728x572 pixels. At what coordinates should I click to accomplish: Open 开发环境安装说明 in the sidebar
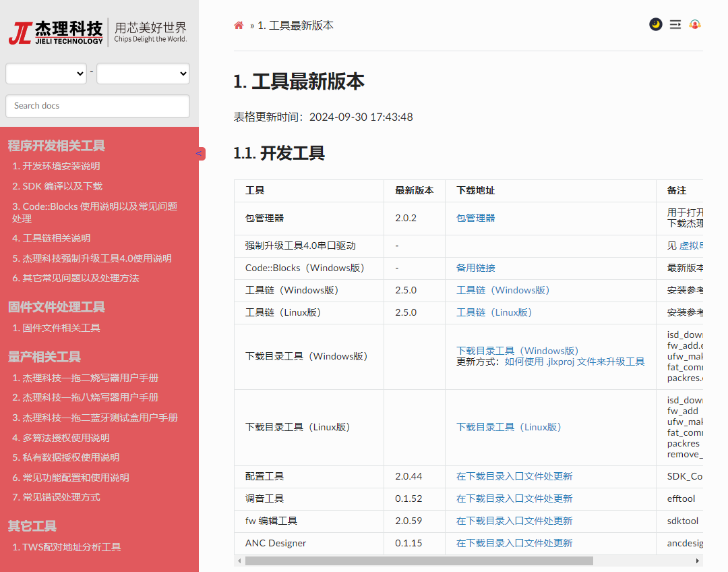pos(56,167)
